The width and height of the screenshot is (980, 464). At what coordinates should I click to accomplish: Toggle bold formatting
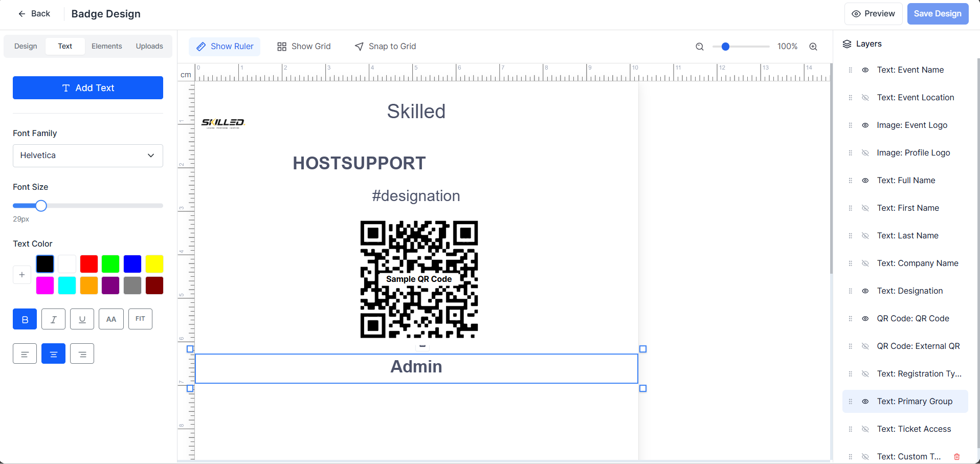pos(25,319)
